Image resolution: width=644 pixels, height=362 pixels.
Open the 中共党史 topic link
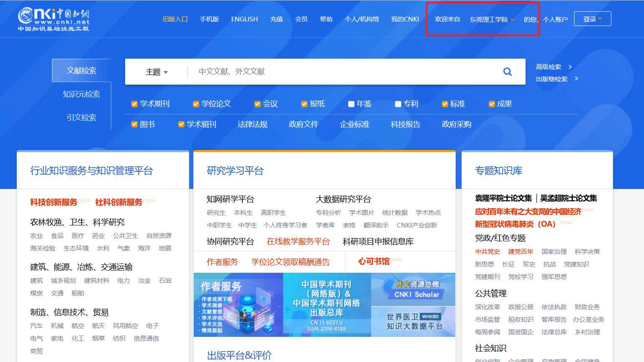point(487,252)
